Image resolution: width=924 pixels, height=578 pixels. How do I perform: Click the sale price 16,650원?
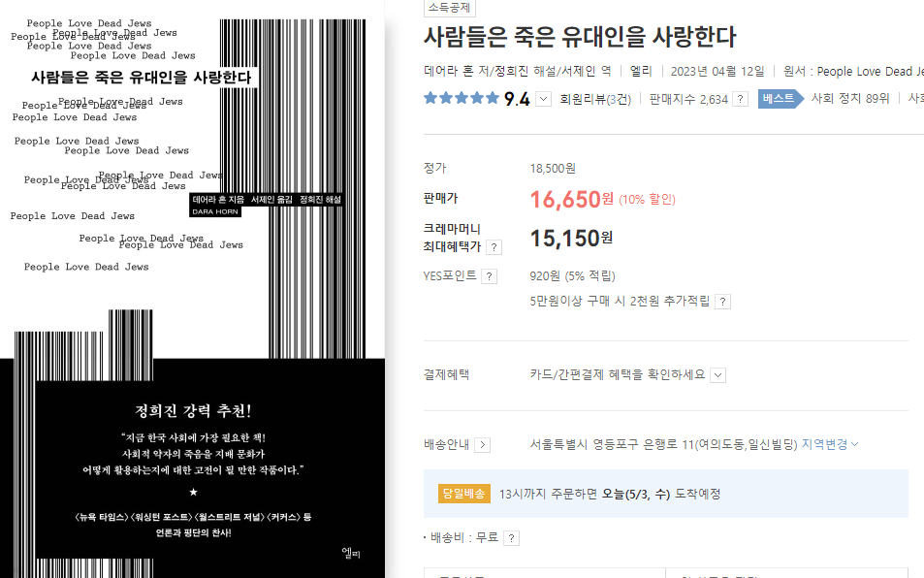572,199
